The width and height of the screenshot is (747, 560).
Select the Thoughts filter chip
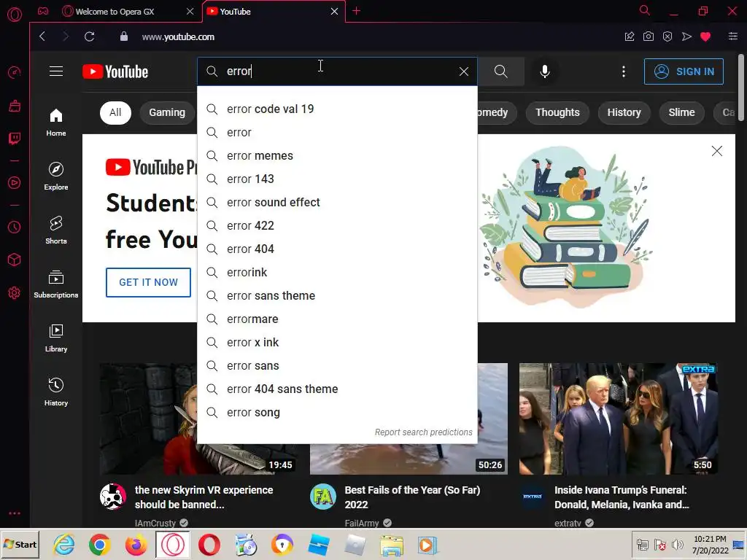pyautogui.click(x=557, y=112)
